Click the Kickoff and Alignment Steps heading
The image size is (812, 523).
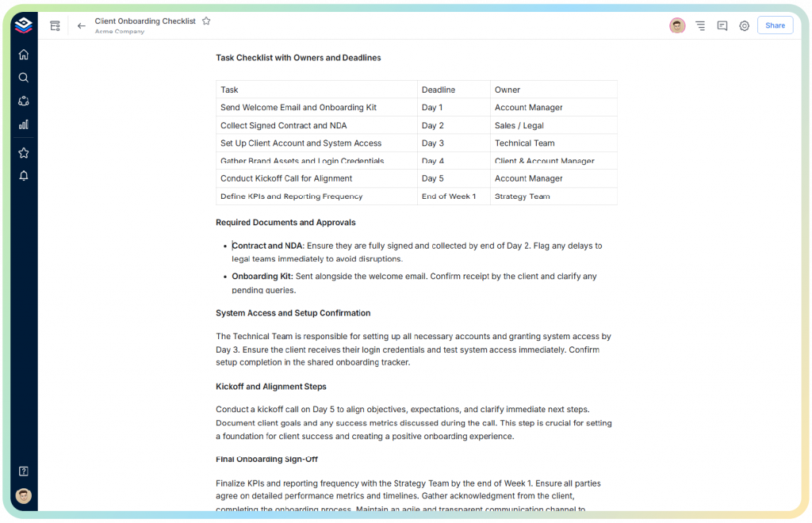[271, 387]
